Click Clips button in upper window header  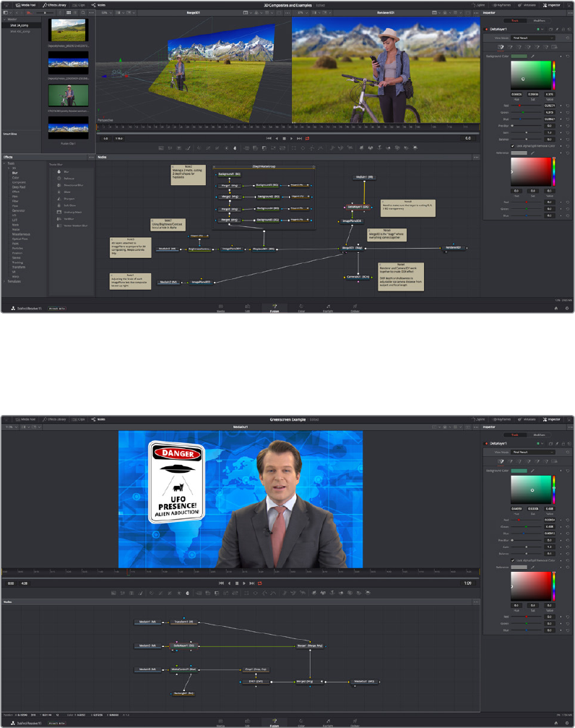tap(79, 5)
